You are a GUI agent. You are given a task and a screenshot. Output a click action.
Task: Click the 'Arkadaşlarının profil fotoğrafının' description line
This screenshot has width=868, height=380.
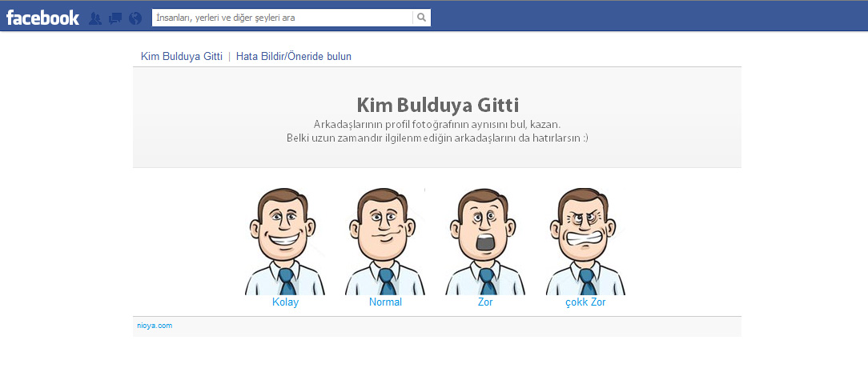coord(437,125)
